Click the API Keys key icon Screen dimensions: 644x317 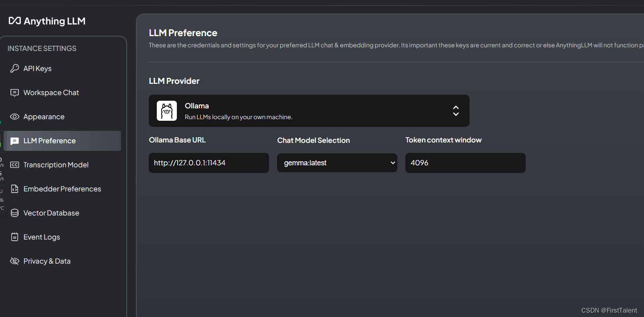(15, 68)
